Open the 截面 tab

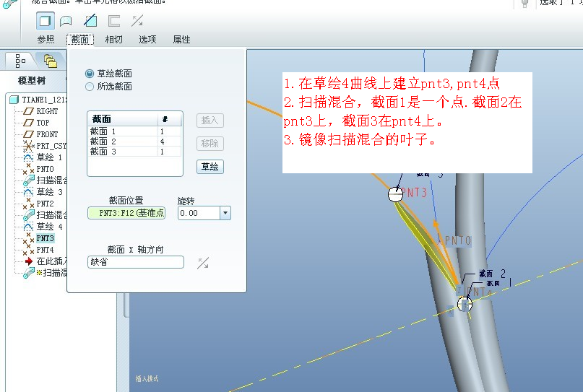click(80, 40)
